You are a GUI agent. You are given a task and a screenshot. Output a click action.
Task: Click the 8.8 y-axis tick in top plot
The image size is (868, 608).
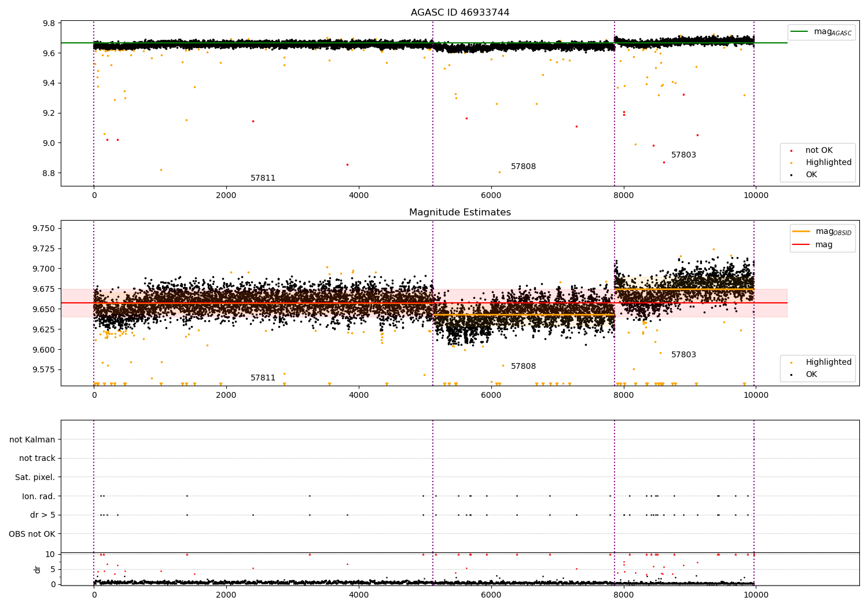49,174
